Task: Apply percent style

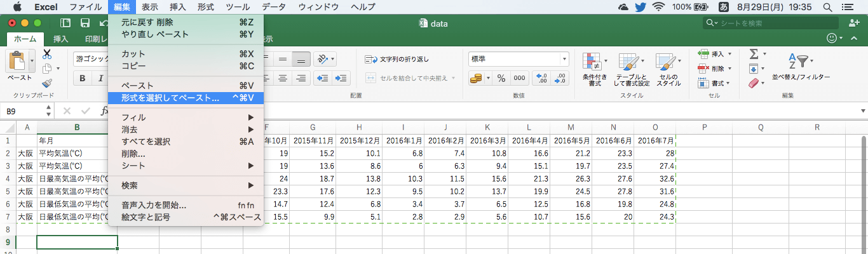Action: tap(501, 78)
